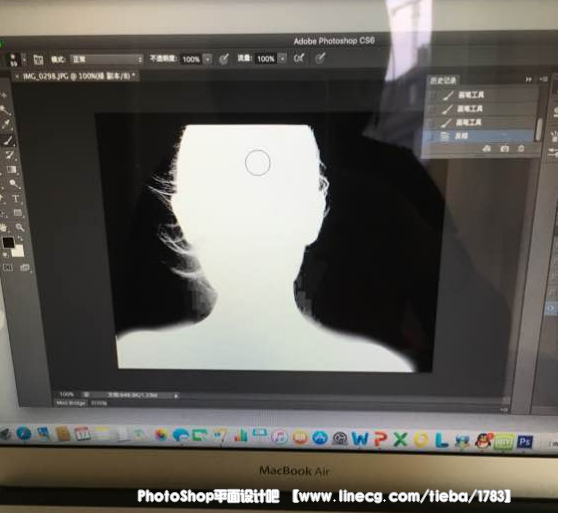Set history brush source on second brush state
561x513 pixels.
(x=433, y=109)
